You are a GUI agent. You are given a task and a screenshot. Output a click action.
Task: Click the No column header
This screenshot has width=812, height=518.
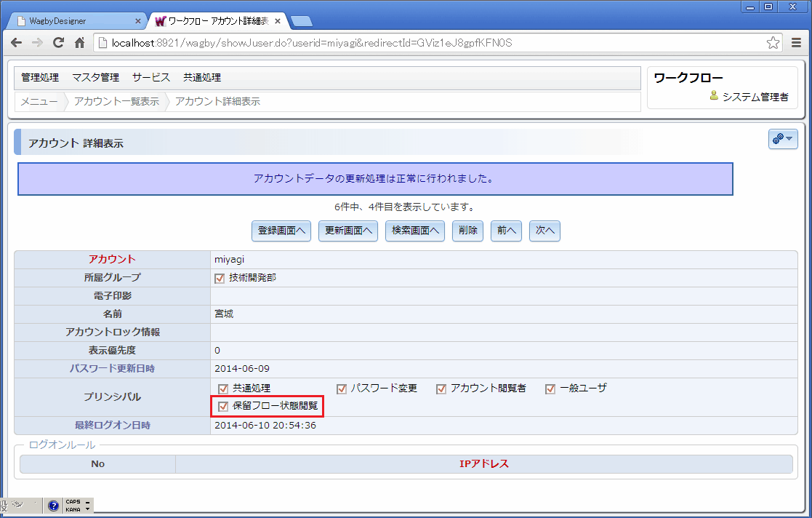97,464
